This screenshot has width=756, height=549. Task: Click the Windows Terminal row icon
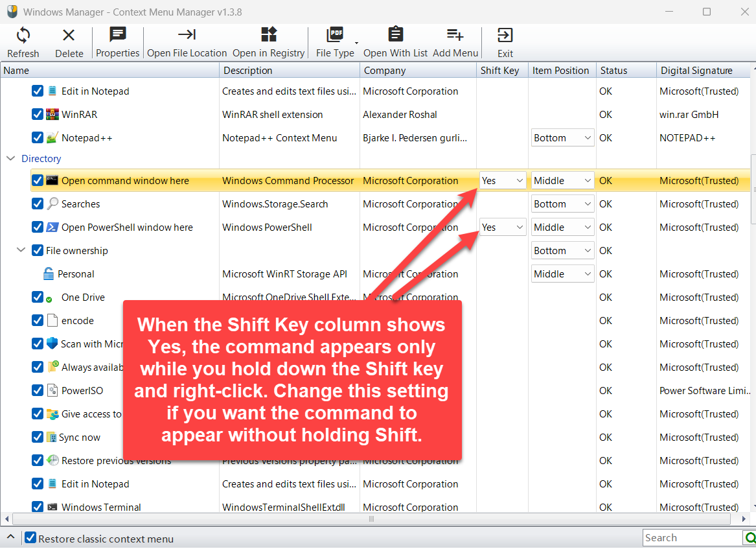[x=52, y=507]
